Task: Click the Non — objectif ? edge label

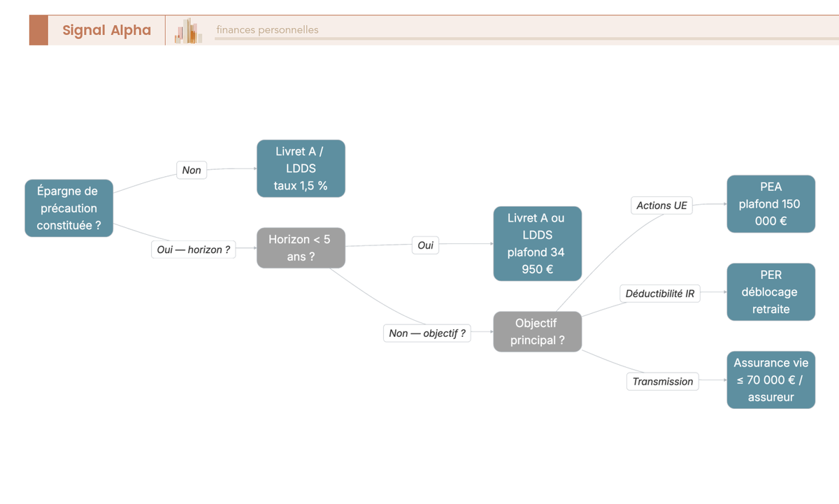Action: point(427,333)
